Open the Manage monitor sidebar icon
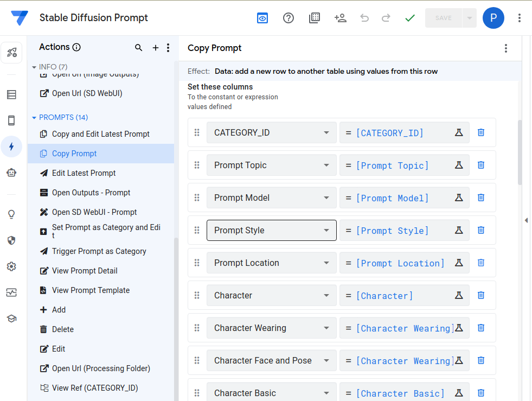532x401 pixels. [x=11, y=292]
